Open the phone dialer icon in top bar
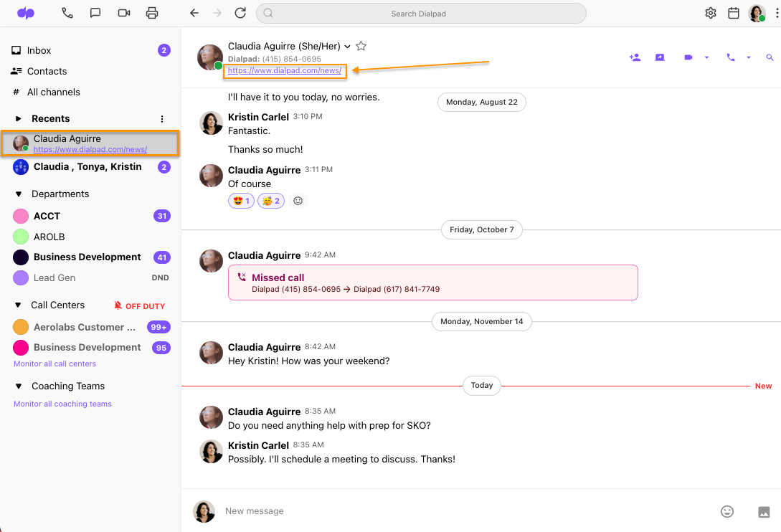 pos(67,13)
